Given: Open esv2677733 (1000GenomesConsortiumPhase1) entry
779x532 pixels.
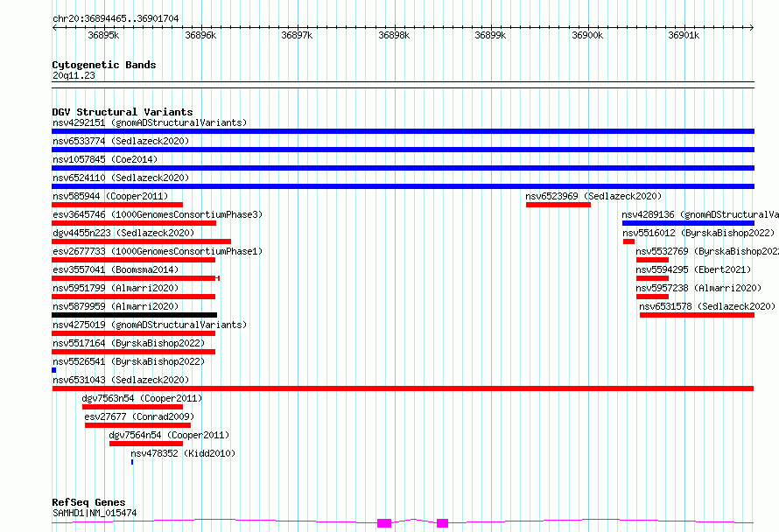Looking at the screenshot, I should (x=158, y=251).
